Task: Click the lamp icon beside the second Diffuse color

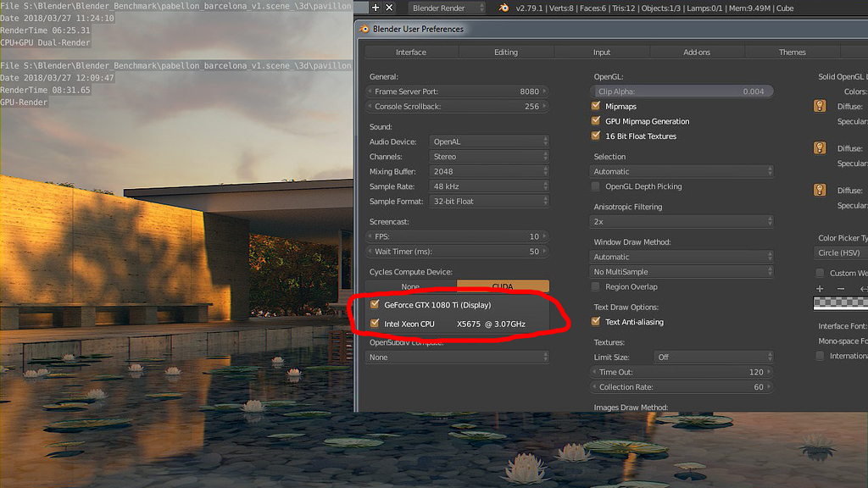Action: click(819, 147)
